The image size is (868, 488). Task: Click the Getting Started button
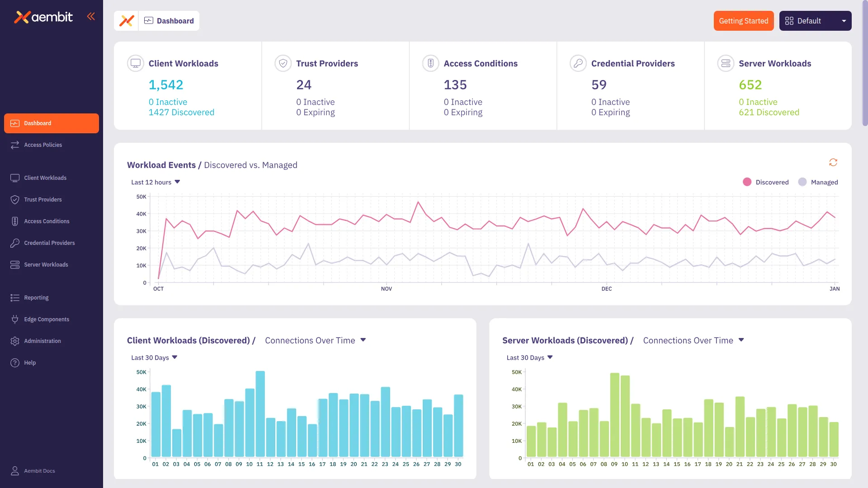pyautogui.click(x=744, y=21)
